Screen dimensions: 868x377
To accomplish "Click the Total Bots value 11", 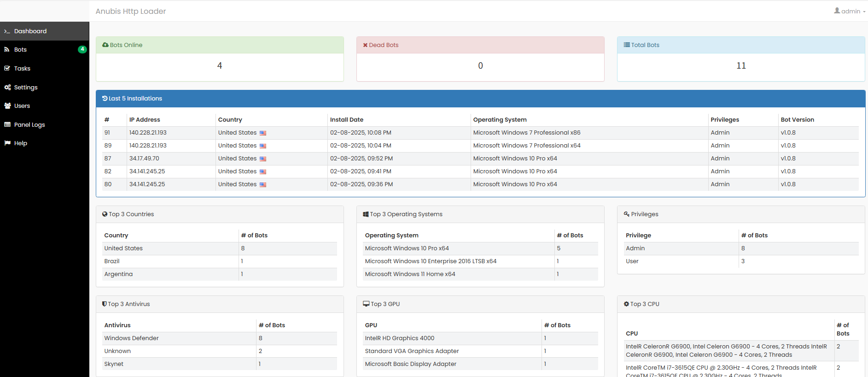I will [x=741, y=65].
